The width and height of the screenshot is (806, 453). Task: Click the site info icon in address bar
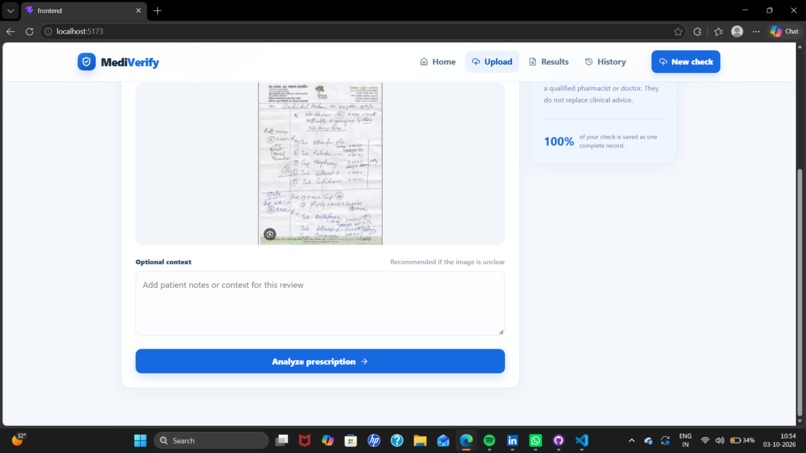[x=48, y=31]
